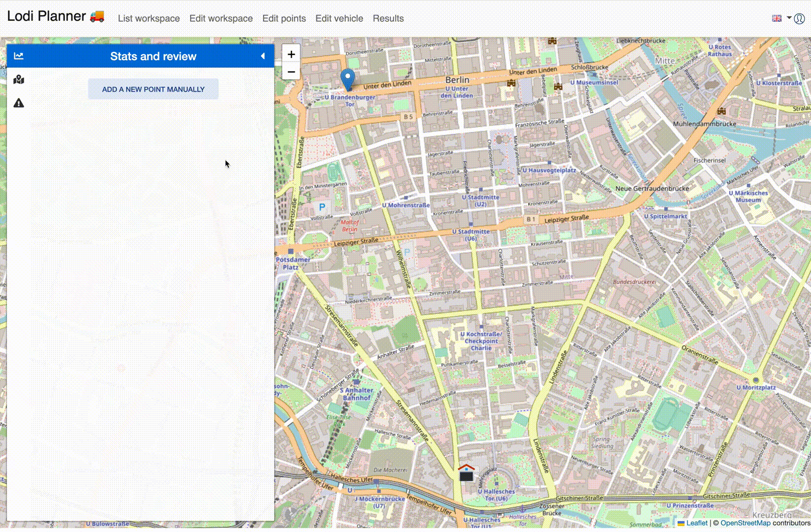811x532 pixels.
Task: Click the depot house marker on map
Action: click(x=466, y=473)
